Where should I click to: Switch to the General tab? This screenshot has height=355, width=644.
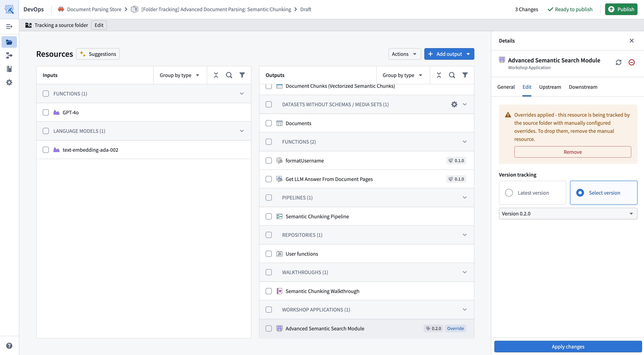point(506,87)
